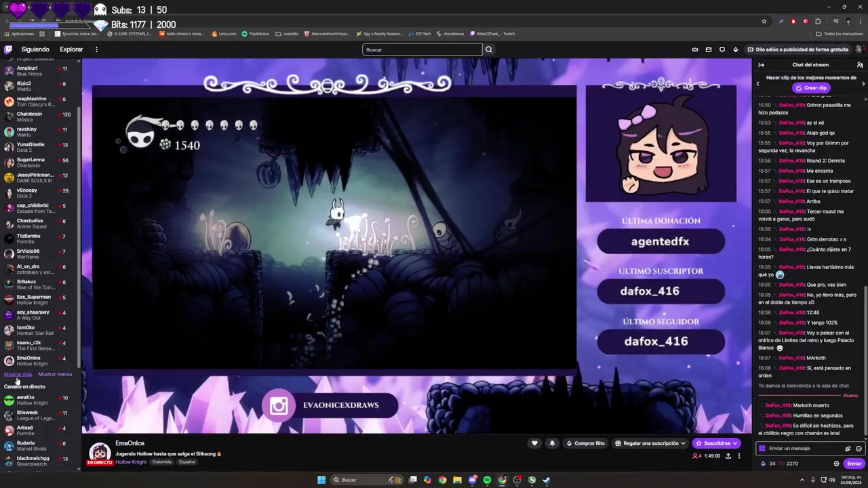Click the Siguiendo tab
The width and height of the screenshot is (868, 488).
click(x=35, y=49)
